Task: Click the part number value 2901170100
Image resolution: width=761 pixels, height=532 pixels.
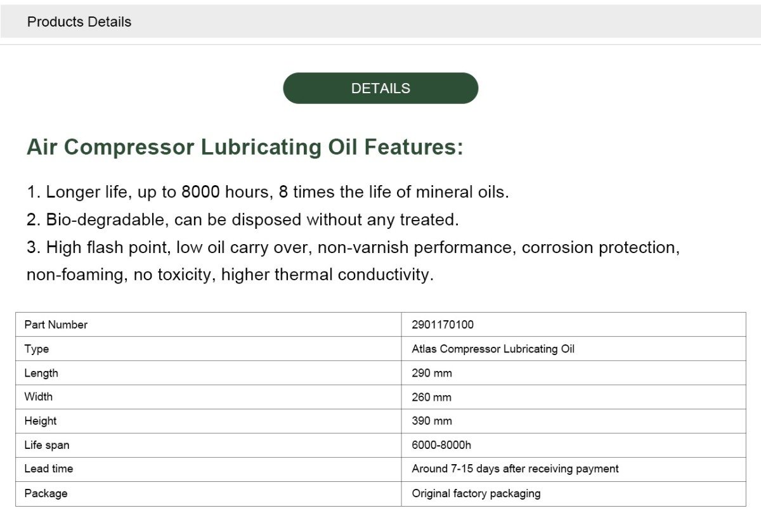Action: (443, 325)
